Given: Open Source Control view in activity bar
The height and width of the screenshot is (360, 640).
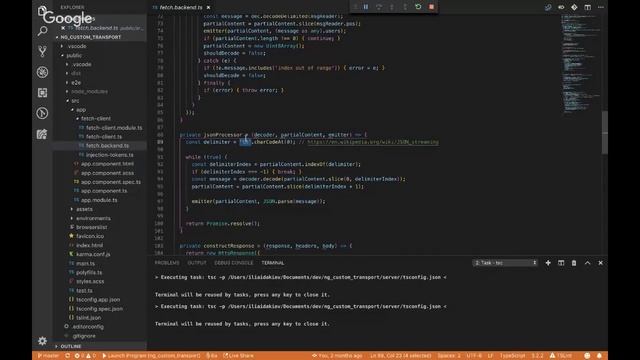Looking at the screenshot, I should 42,51.
